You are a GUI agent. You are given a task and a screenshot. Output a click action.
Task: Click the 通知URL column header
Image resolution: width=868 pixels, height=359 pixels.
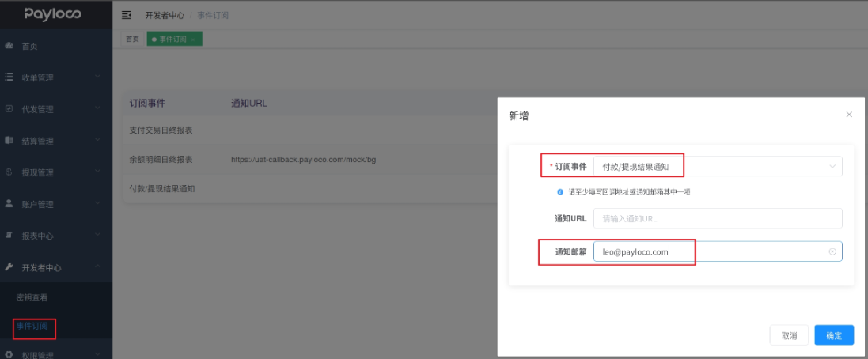(x=248, y=103)
